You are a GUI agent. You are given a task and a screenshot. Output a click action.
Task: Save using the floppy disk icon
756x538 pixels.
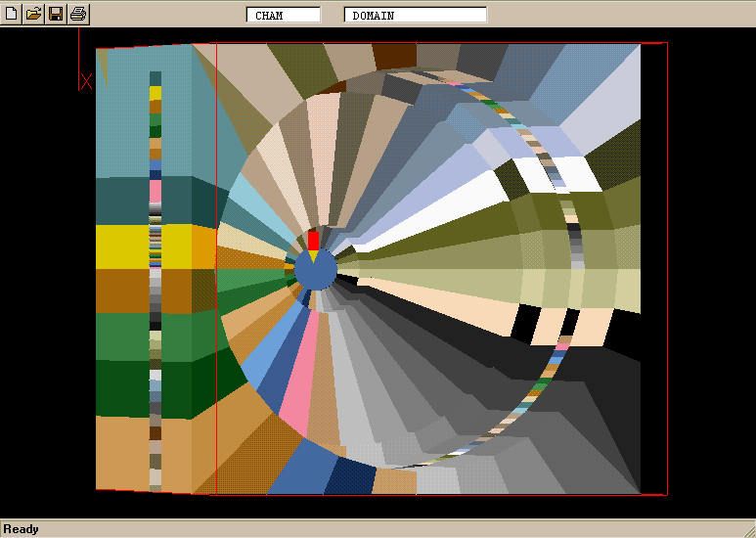click(x=57, y=14)
